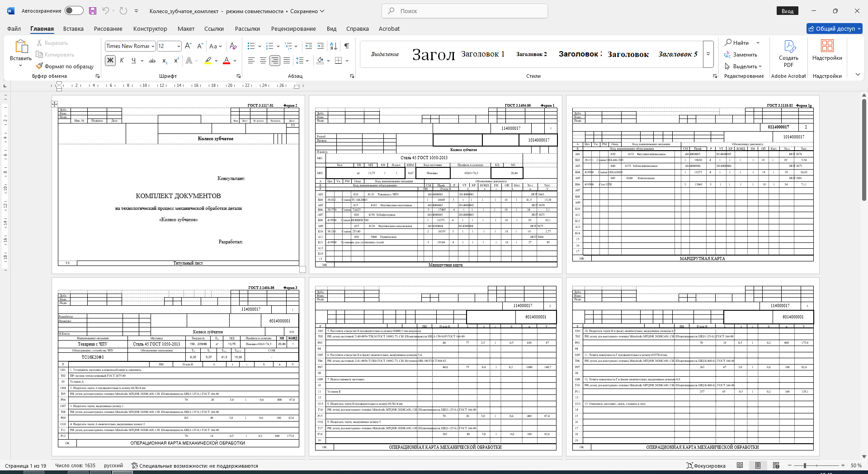This screenshot has height=474, width=868.
Task: Click the sort A-Z icon
Action: (x=334, y=46)
